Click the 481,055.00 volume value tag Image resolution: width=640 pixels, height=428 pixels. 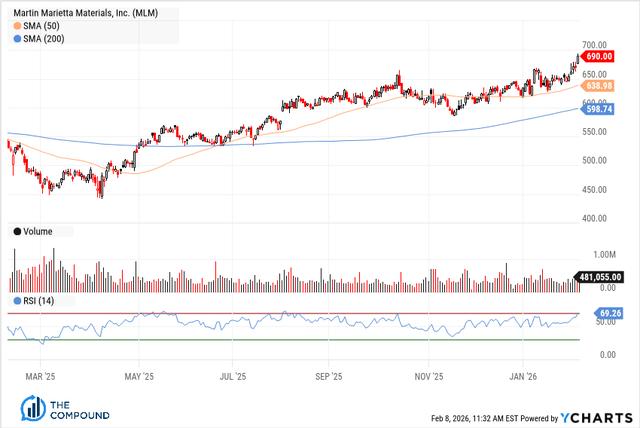(x=600, y=277)
